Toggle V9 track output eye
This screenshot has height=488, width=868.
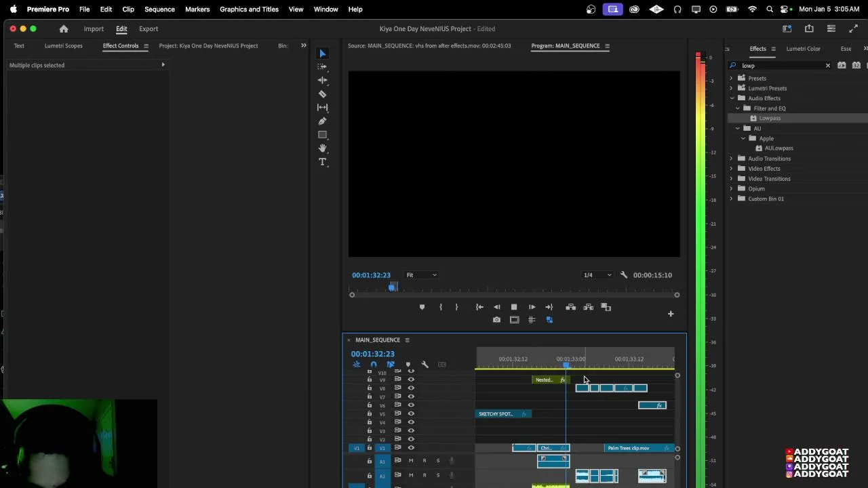click(411, 380)
